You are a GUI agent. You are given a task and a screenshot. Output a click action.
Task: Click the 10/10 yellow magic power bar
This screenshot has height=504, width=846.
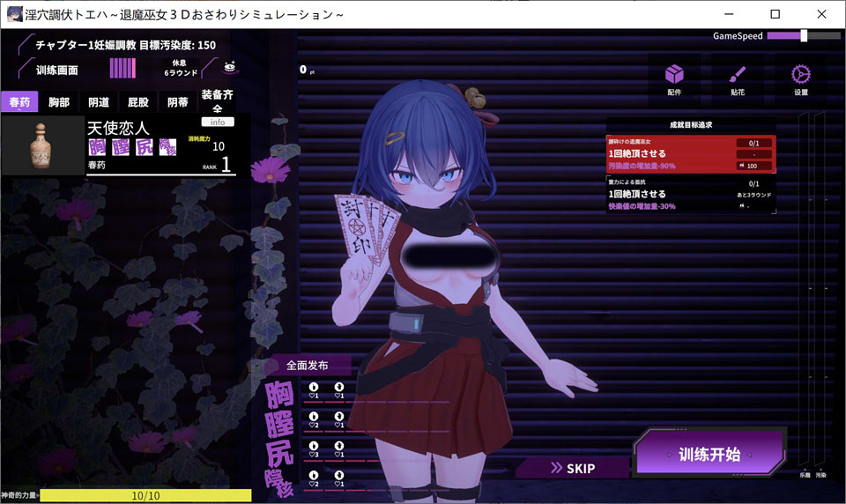pos(145,495)
